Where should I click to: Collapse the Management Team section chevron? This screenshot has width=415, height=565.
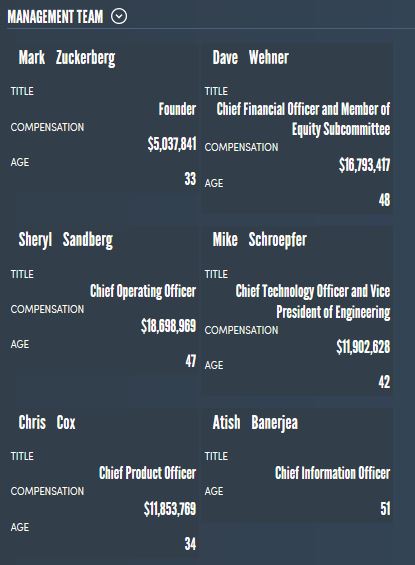[x=119, y=16]
